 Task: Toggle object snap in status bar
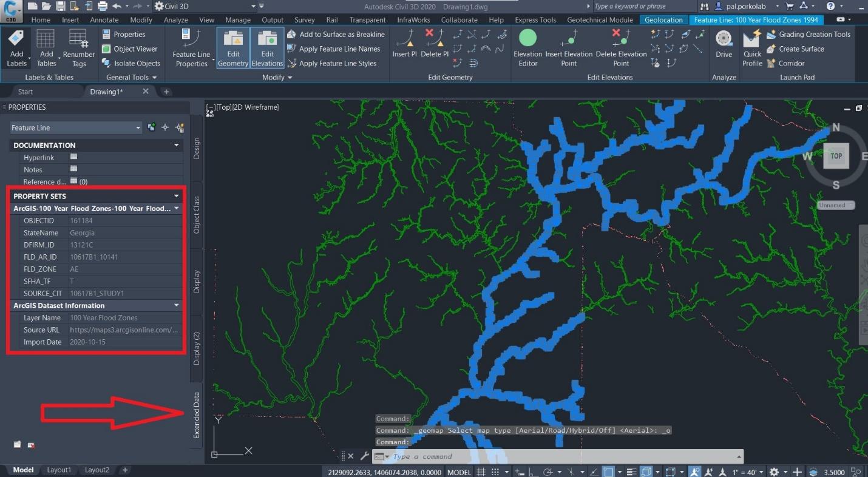(608, 472)
